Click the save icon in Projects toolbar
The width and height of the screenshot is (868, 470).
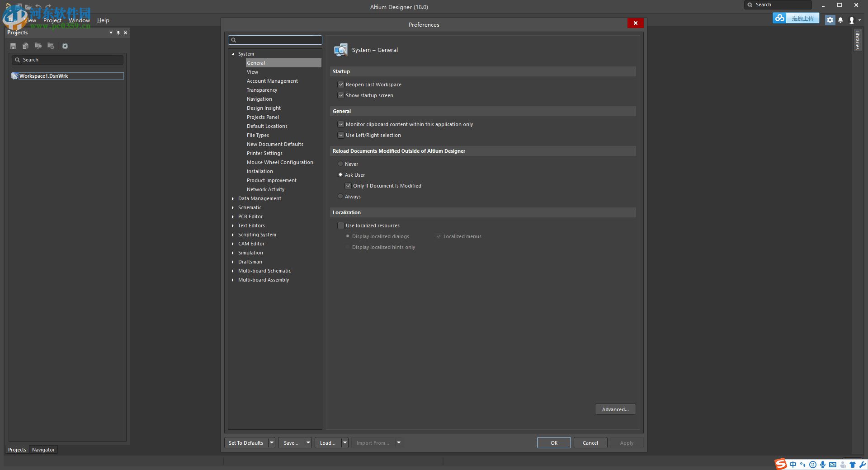(x=13, y=46)
